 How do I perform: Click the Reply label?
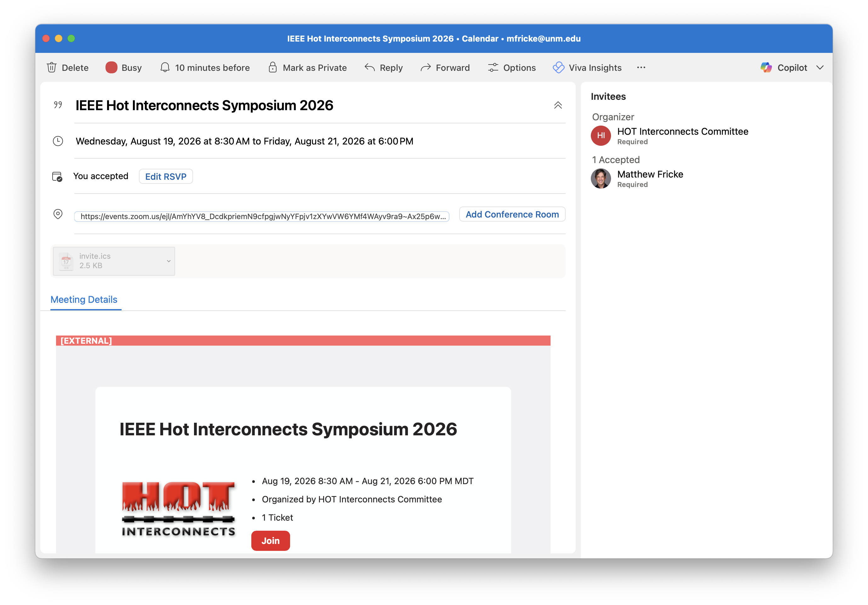click(391, 68)
